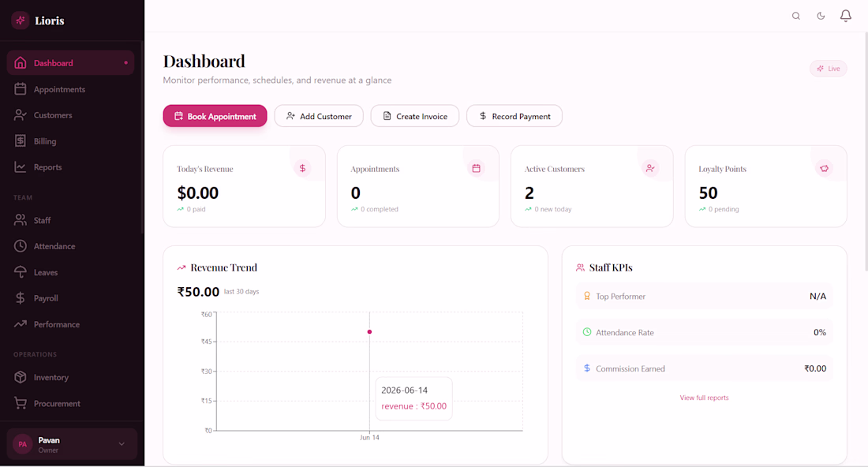The height and width of the screenshot is (467, 868).
Task: Click the Performance trend icon in sidebar
Action: pos(21,324)
